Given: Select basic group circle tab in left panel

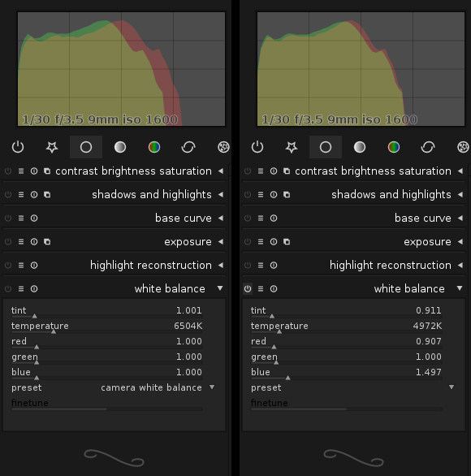Looking at the screenshot, I should [x=86, y=147].
